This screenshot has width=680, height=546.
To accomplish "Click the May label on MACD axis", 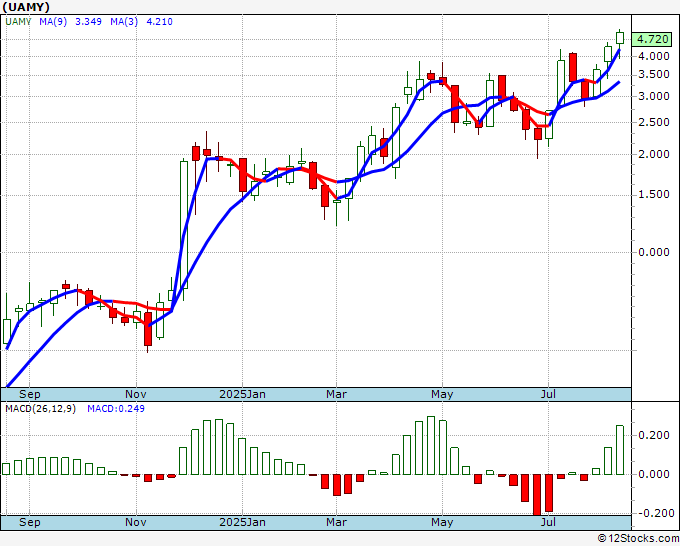I will (442, 522).
